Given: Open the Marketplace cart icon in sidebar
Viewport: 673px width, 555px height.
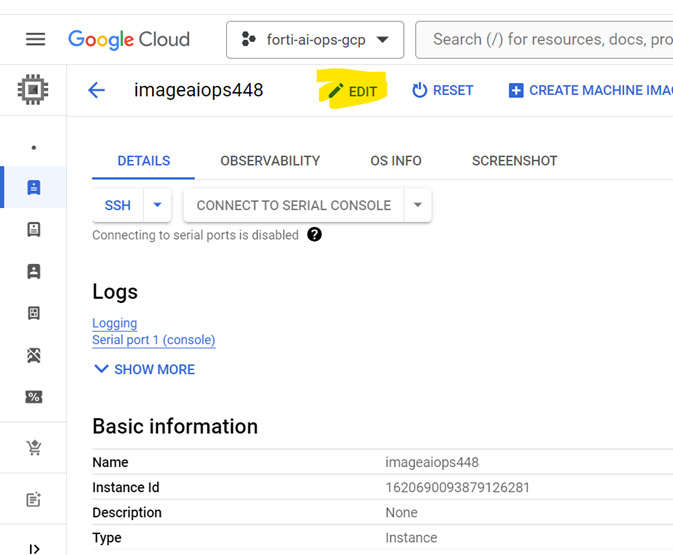Looking at the screenshot, I should 34,448.
